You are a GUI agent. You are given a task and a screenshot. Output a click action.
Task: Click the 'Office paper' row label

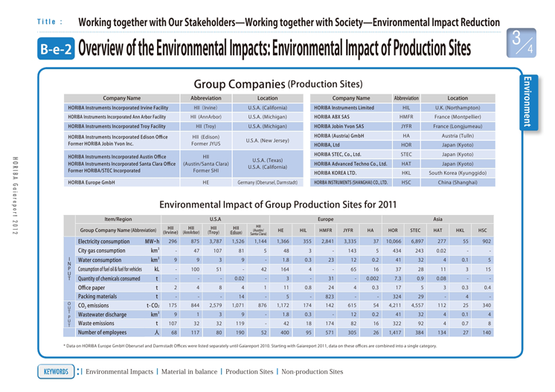point(92,288)
